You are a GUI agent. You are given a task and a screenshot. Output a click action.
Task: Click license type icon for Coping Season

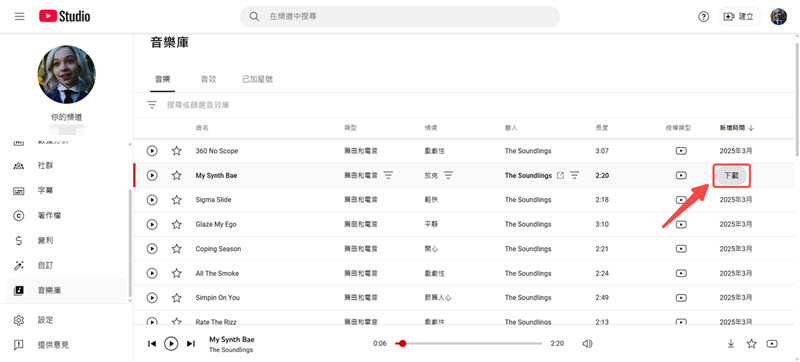pyautogui.click(x=681, y=249)
